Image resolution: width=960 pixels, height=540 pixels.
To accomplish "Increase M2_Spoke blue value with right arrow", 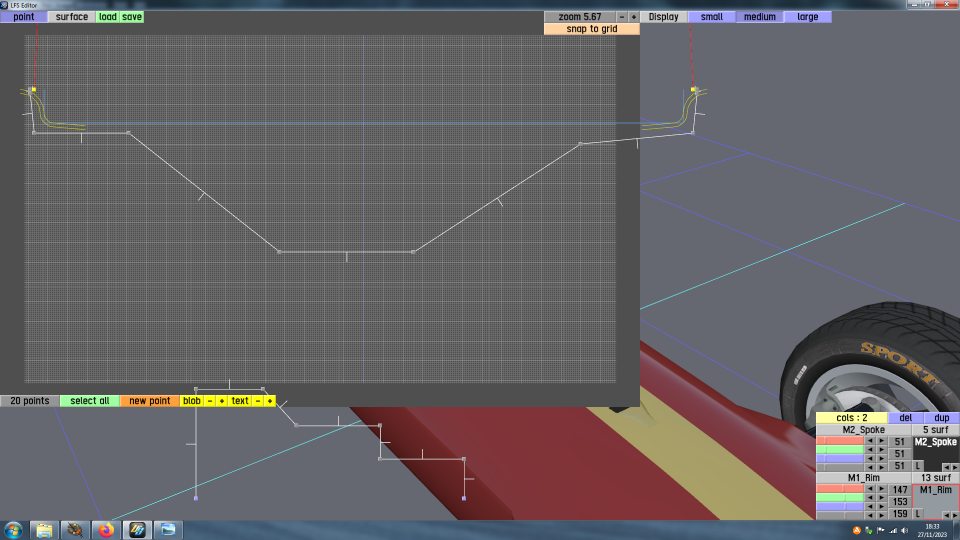I will coord(882,459).
